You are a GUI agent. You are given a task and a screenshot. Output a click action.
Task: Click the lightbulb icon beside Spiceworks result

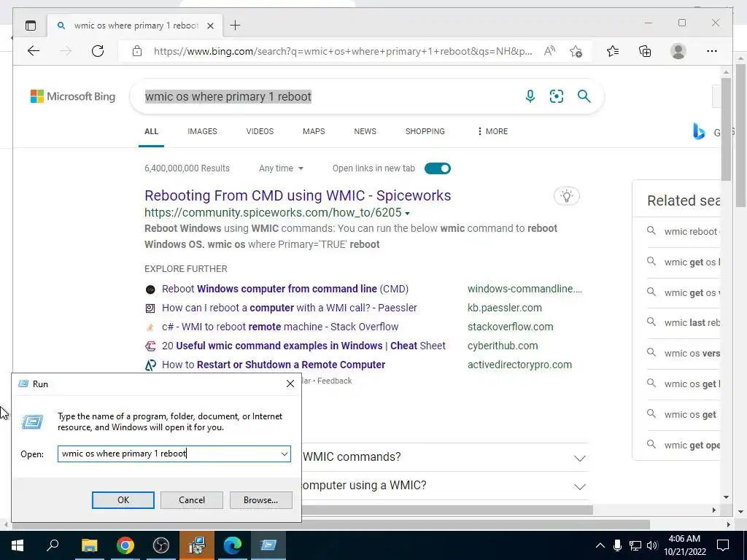pos(566,195)
